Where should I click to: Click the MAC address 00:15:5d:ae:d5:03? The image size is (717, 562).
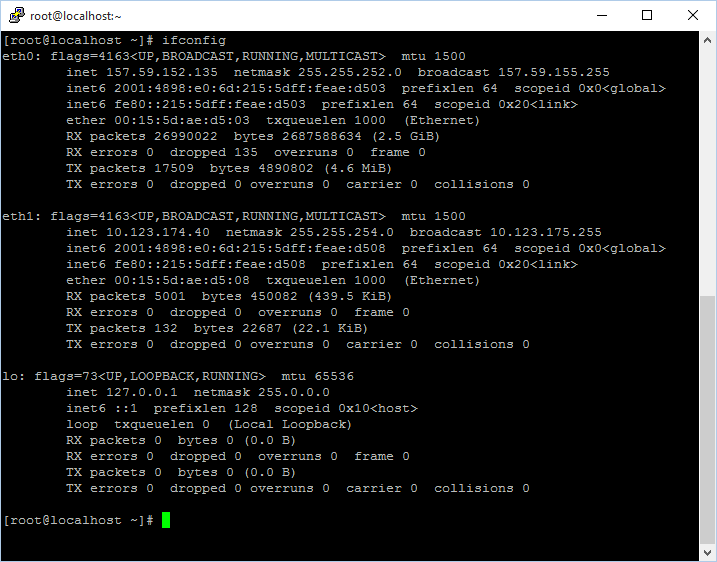182,120
